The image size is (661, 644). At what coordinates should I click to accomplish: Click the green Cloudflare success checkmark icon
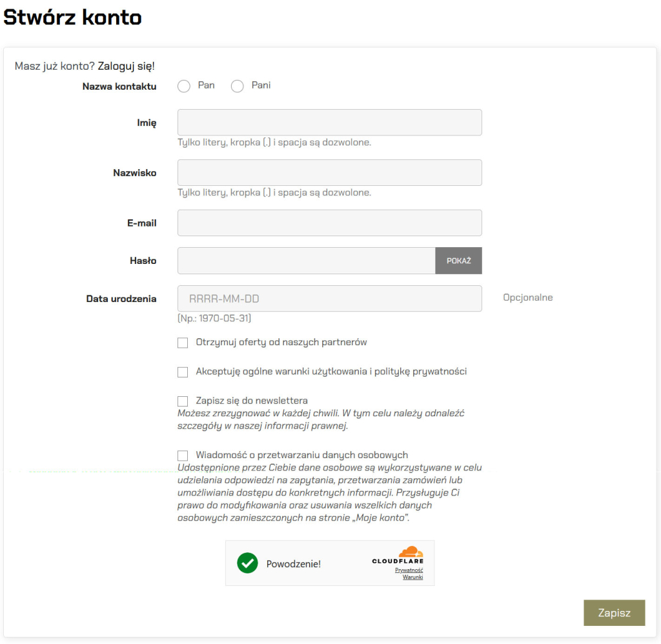point(247,563)
